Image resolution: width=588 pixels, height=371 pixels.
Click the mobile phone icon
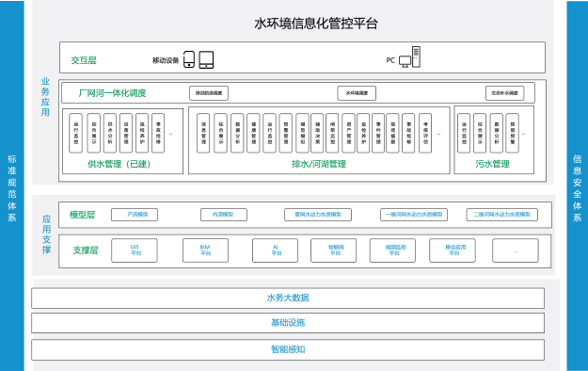point(189,59)
